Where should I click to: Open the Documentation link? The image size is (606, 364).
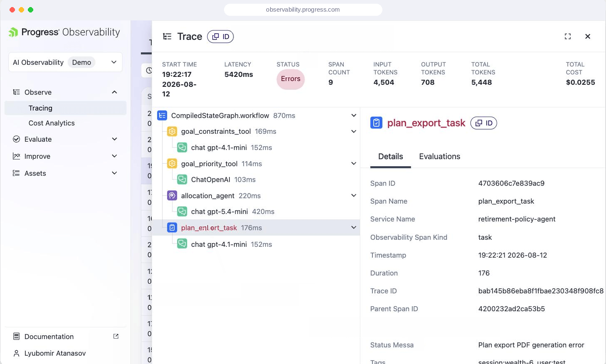click(x=49, y=337)
